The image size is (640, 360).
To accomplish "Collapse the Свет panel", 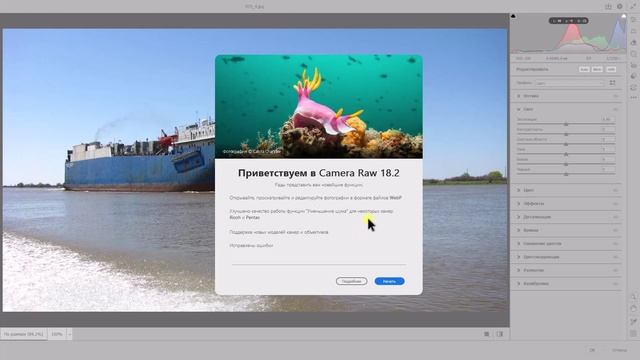I will click(519, 109).
